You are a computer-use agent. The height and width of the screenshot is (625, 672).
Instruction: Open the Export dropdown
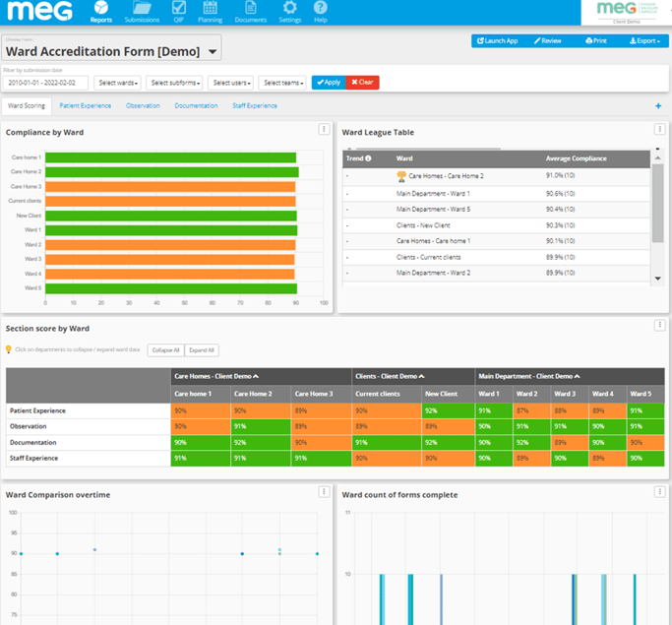pos(643,41)
